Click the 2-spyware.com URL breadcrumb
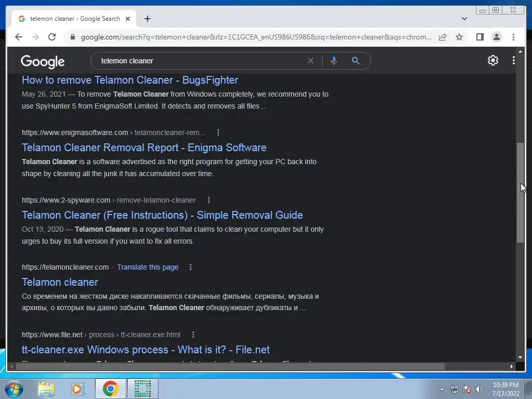 pyautogui.click(x=109, y=200)
